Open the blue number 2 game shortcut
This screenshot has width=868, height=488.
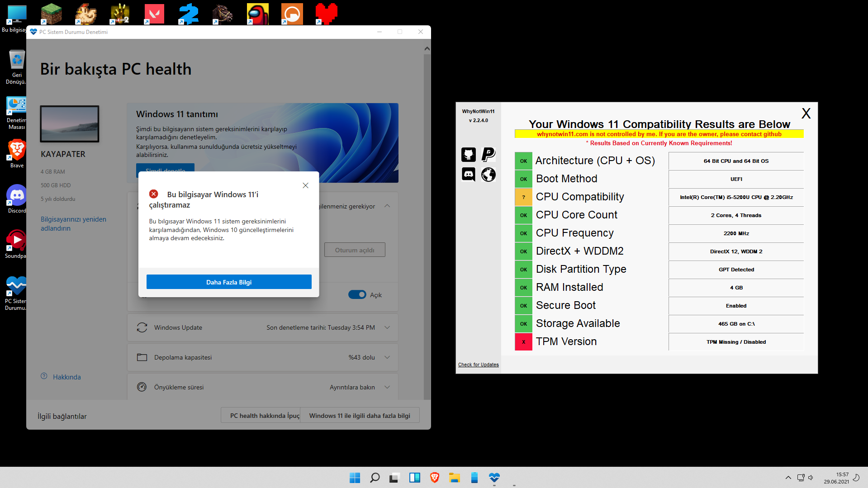[x=189, y=14]
